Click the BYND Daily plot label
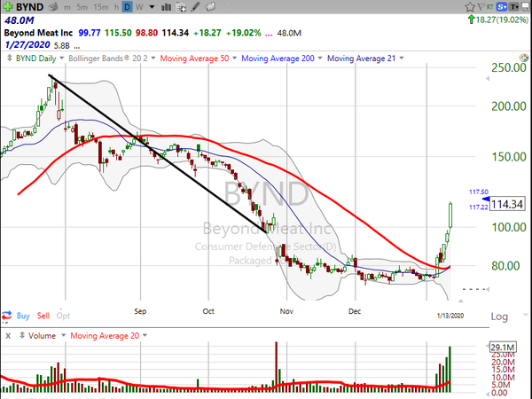532x399 pixels. coord(35,59)
